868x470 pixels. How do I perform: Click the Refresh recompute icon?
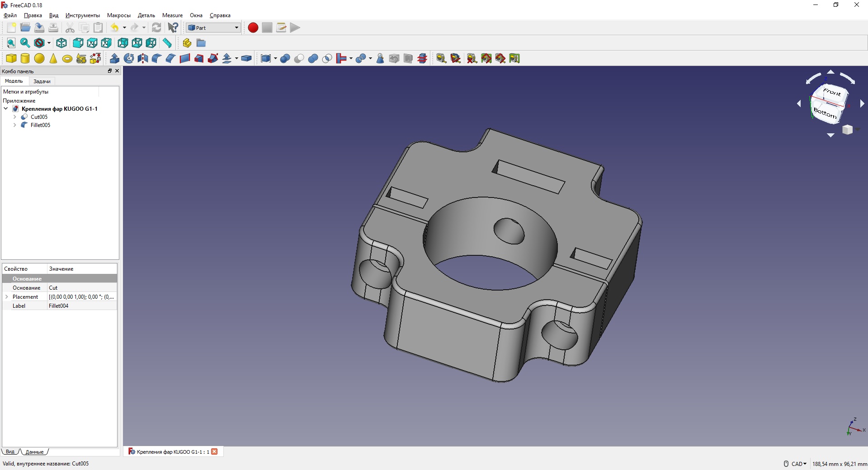156,28
